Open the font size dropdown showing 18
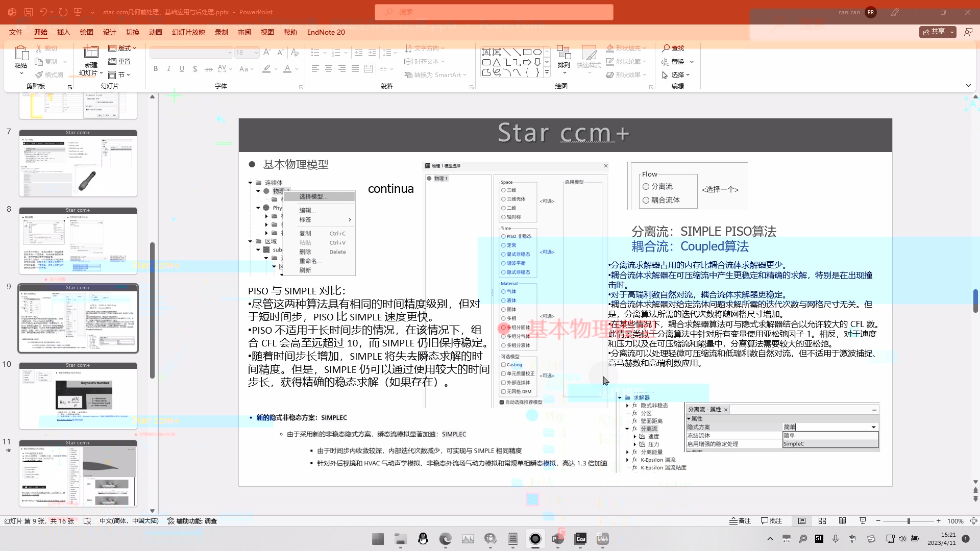980x551 pixels. [x=247, y=53]
